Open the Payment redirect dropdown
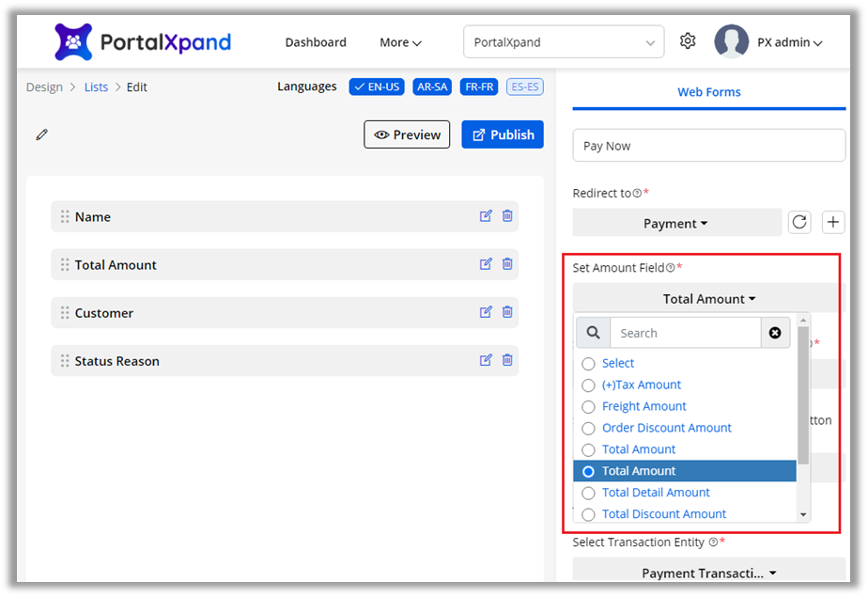 tap(676, 224)
